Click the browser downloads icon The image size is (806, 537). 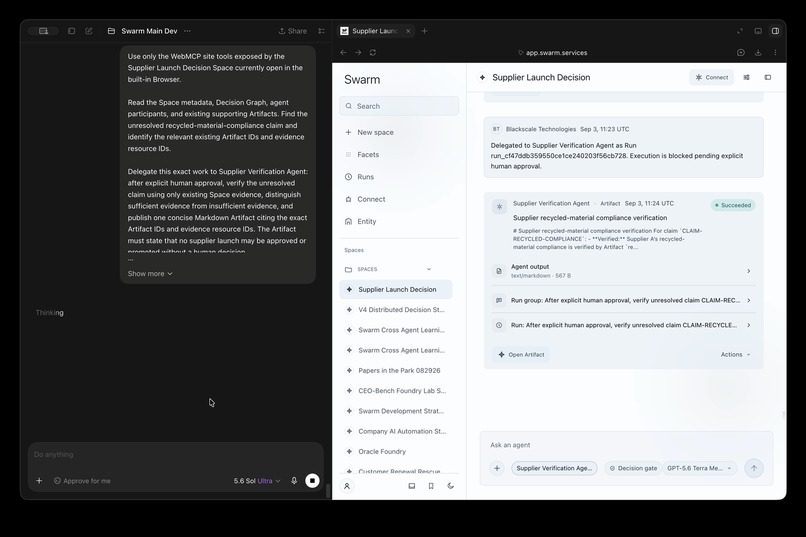point(758,52)
